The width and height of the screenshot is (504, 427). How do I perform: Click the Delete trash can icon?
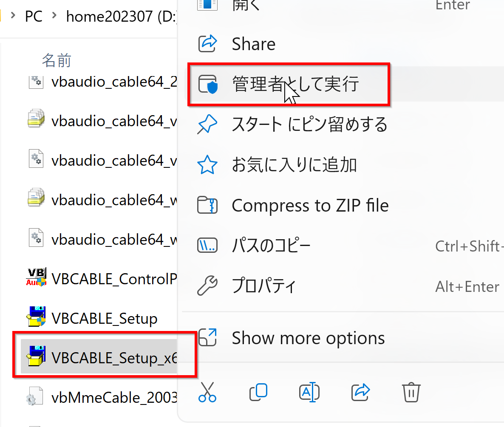click(x=411, y=392)
